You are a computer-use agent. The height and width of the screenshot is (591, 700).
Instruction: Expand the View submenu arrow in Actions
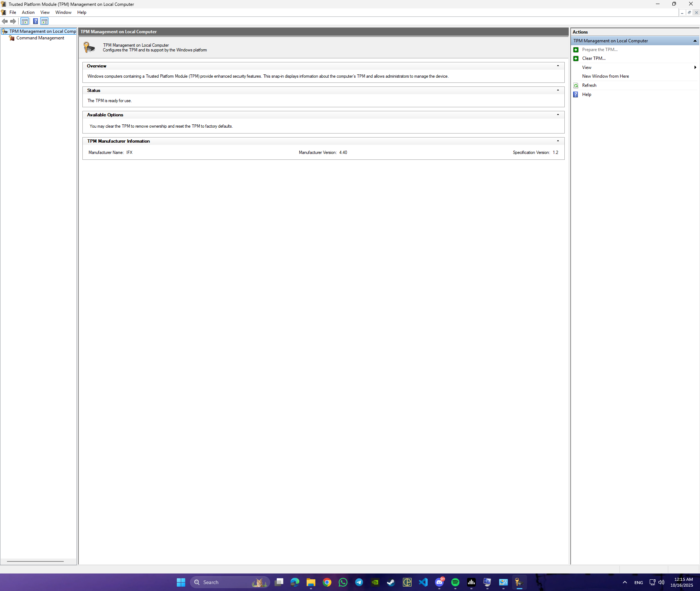coord(695,67)
